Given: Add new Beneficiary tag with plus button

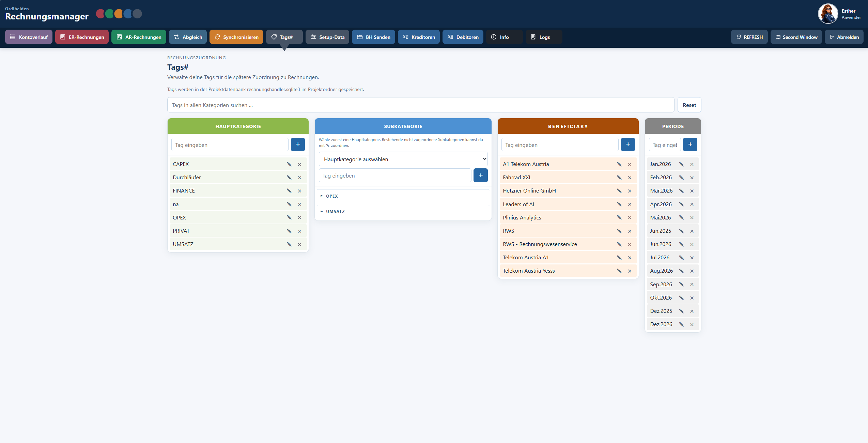Looking at the screenshot, I should (x=628, y=144).
